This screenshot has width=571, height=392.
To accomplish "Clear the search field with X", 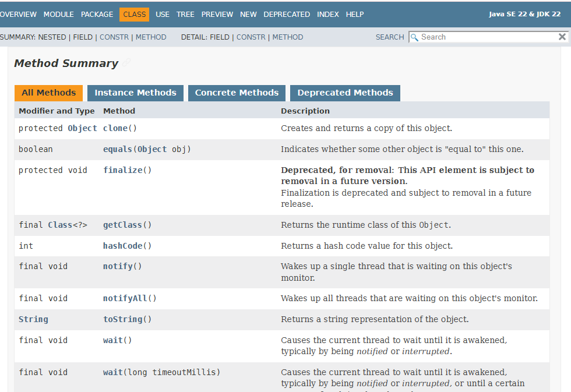I will (x=562, y=37).
